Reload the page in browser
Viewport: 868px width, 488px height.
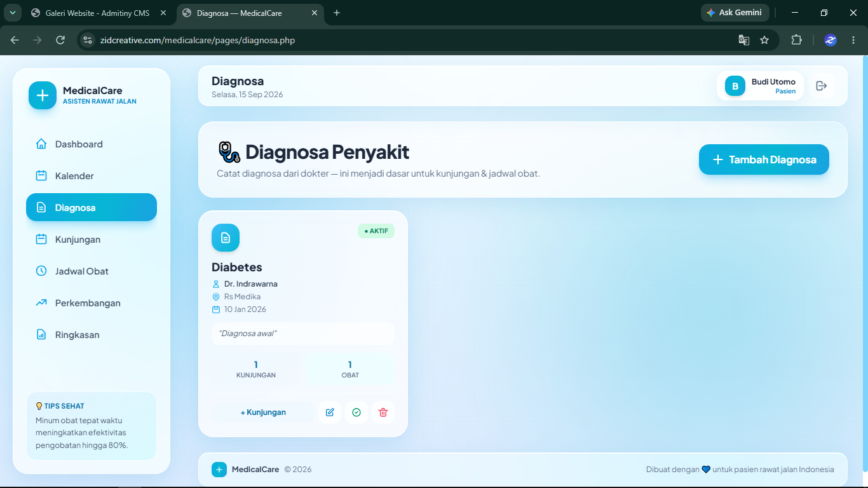click(60, 40)
